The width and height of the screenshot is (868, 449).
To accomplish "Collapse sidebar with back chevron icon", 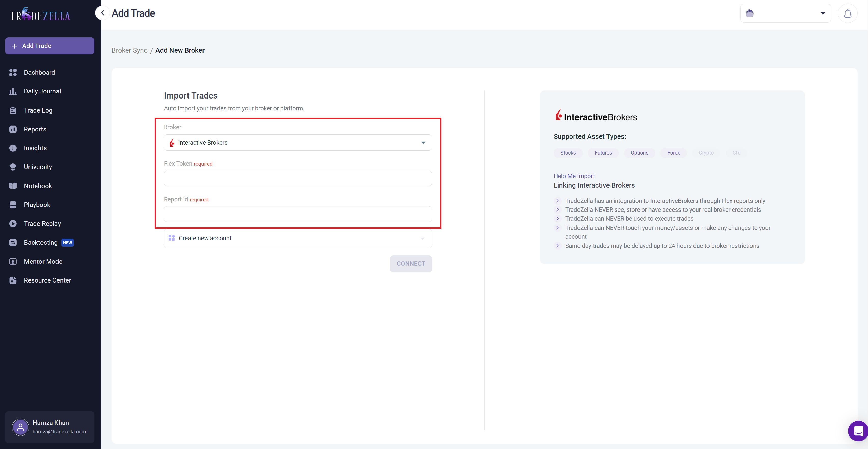I will pyautogui.click(x=103, y=13).
